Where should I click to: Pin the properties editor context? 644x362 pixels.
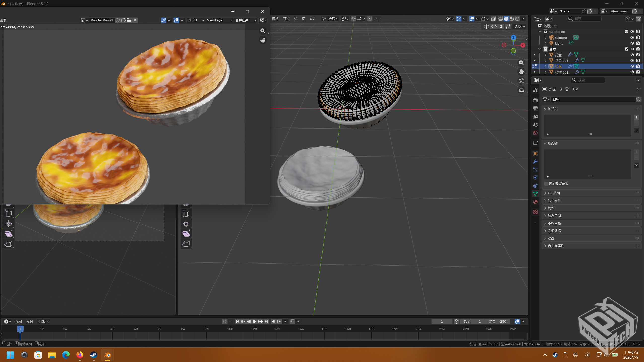[x=638, y=89]
